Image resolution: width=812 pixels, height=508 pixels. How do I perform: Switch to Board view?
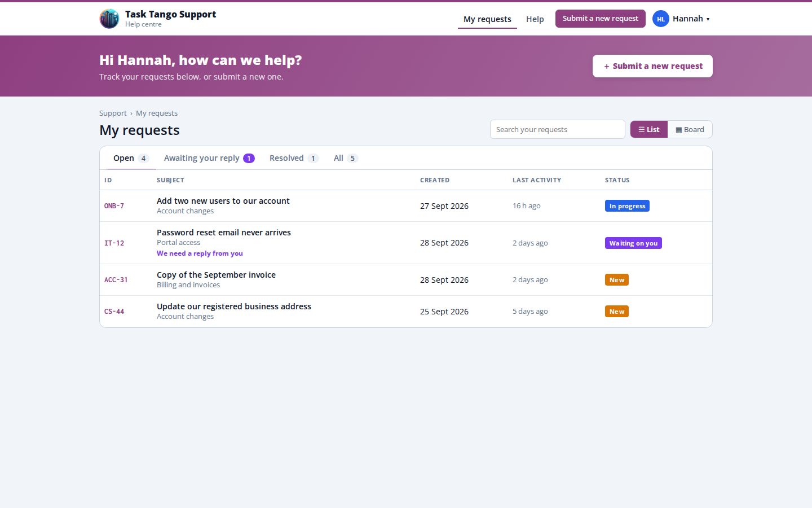[690, 129]
